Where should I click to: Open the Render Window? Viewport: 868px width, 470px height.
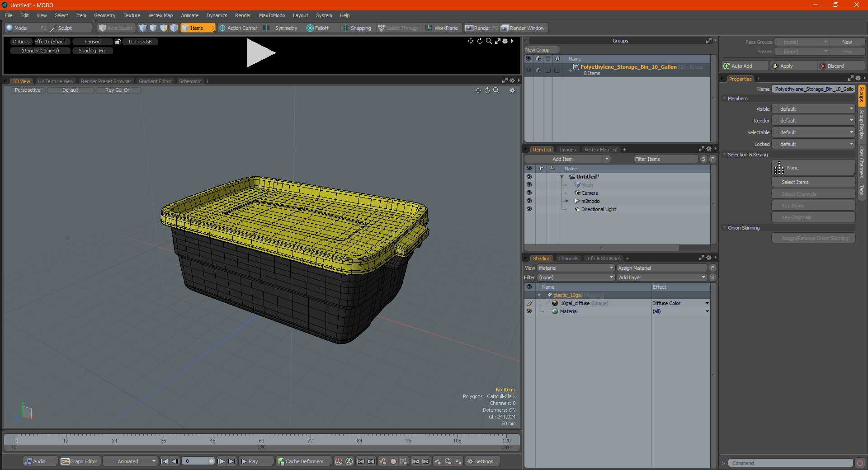point(524,28)
